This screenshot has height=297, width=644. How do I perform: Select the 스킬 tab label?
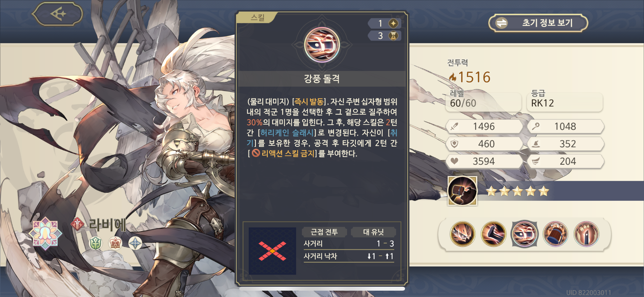pos(257,17)
